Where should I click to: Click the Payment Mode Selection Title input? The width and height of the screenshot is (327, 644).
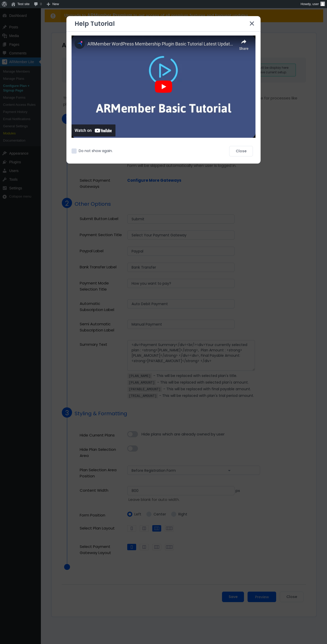[x=181, y=283]
